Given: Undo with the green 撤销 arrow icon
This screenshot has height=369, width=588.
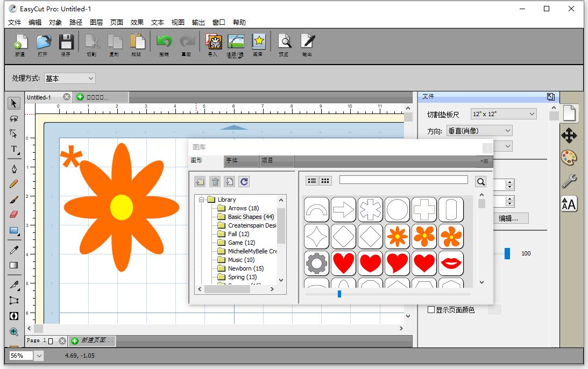Looking at the screenshot, I should (x=164, y=45).
